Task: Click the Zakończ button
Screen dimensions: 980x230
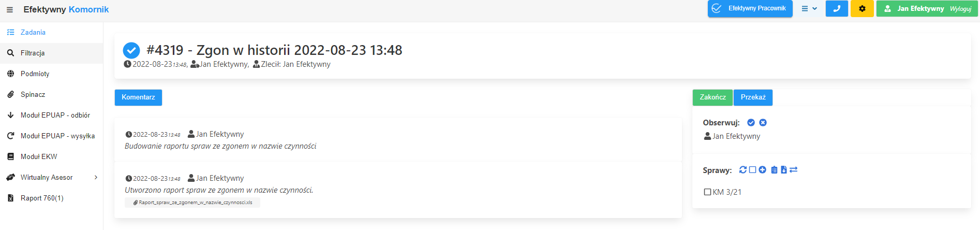Action: [712, 97]
